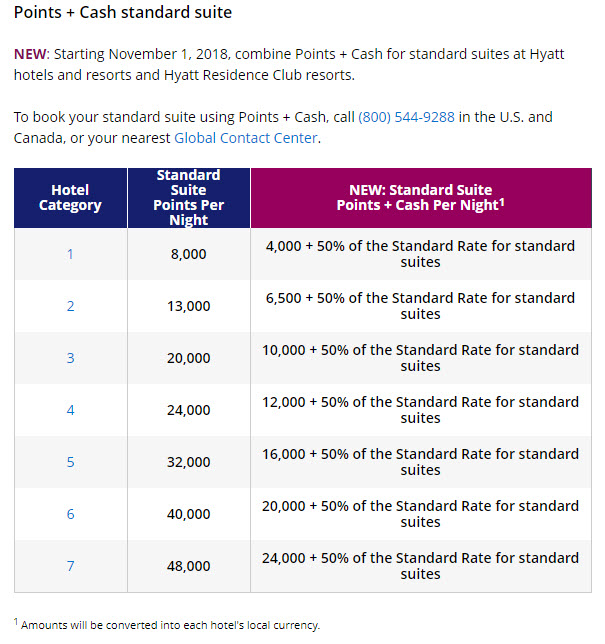
Task: Open the Global Contact Center link
Action: pos(246,138)
